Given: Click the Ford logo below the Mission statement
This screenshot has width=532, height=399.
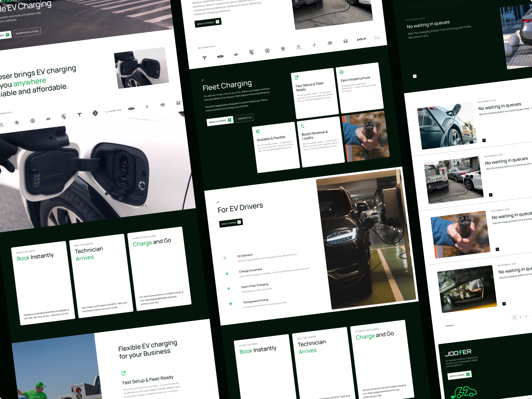Looking at the screenshot, I should (x=220, y=57).
